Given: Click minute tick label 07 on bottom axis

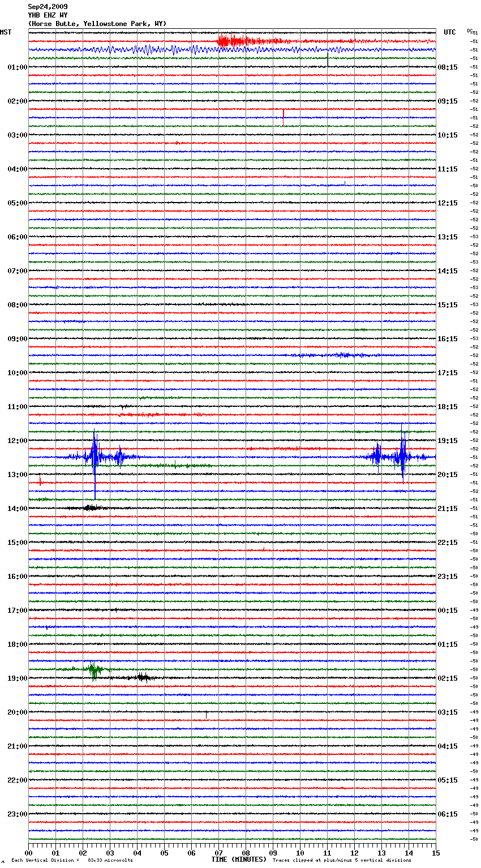Looking at the screenshot, I should [x=218, y=853].
